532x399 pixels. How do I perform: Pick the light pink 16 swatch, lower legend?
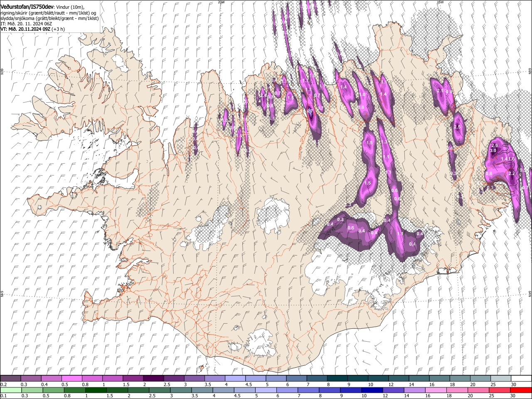(x=436, y=389)
